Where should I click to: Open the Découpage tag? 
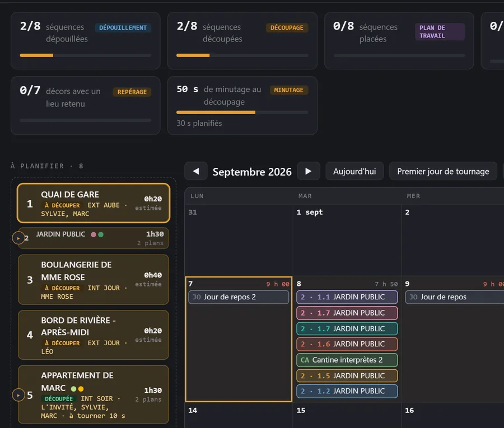click(287, 28)
